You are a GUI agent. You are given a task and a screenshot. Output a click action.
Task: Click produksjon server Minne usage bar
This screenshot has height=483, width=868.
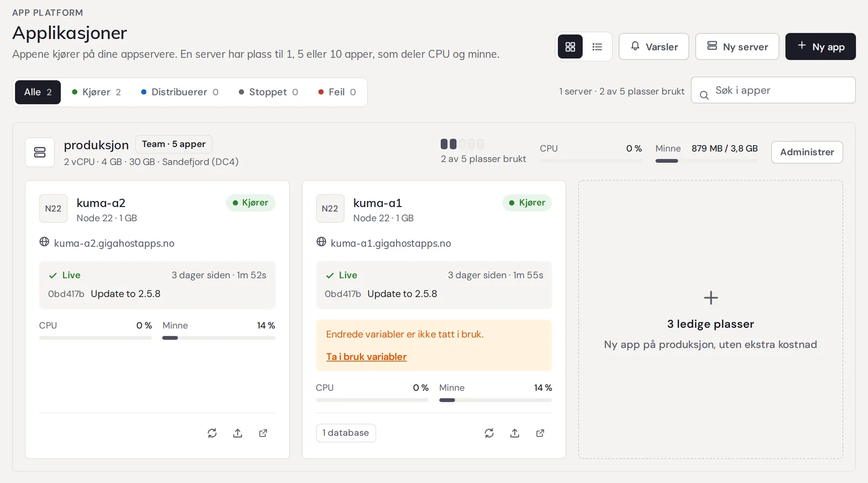pos(706,161)
